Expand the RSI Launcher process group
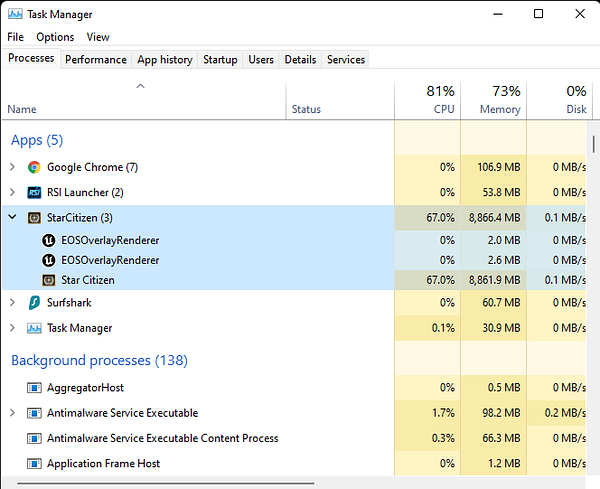 coord(12,192)
